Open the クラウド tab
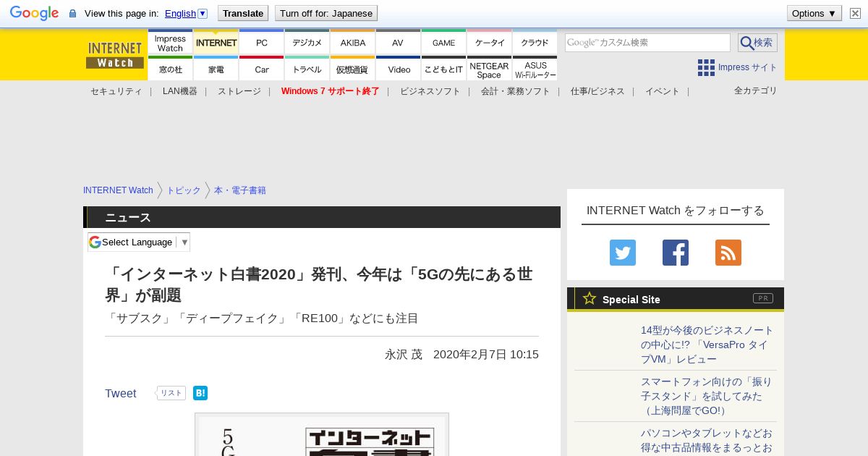868x456 pixels. pos(535,43)
